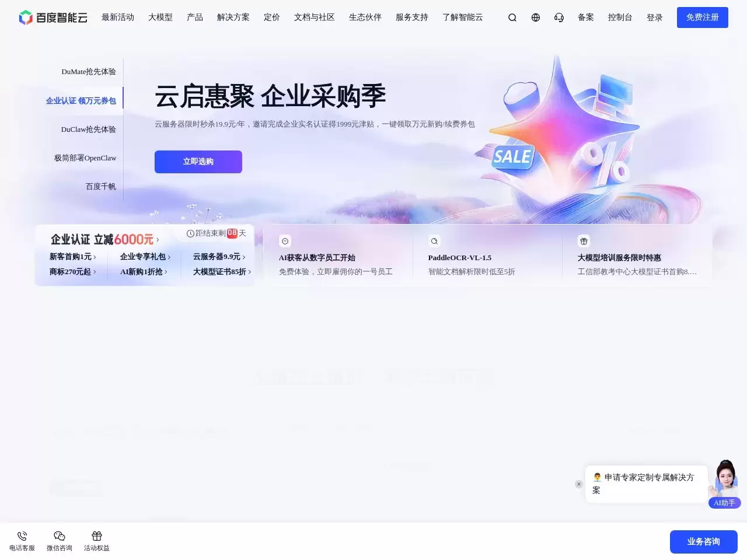The height and width of the screenshot is (560, 747).
Task: Switch to the DuMate抢先体验 tab
Action: 89,71
